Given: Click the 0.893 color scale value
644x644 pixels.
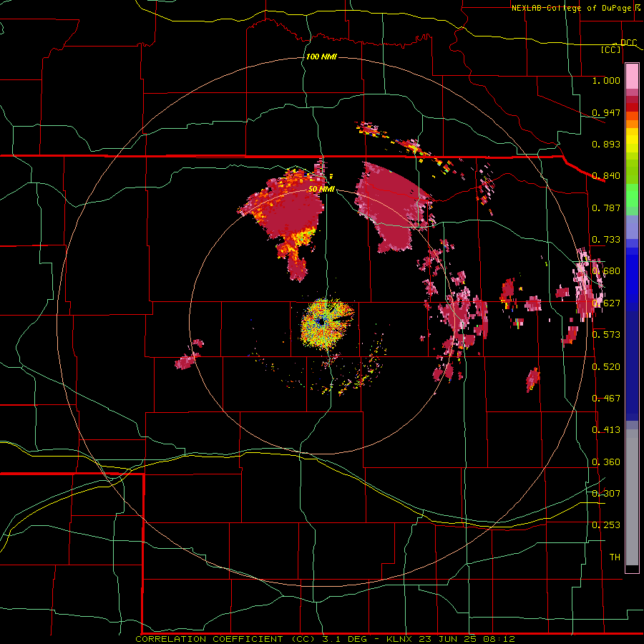Looking at the screenshot, I should coord(606,144).
